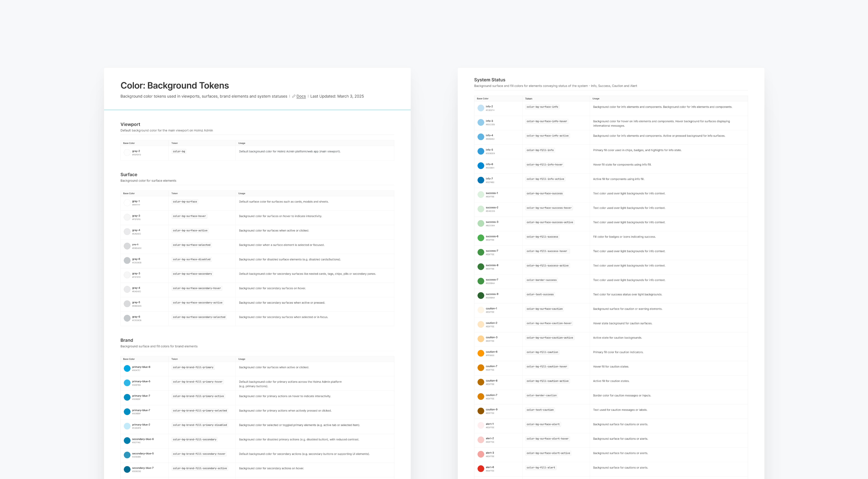Click the info-7 color swatch
Image resolution: width=868 pixels, height=479 pixels.
tap(481, 180)
